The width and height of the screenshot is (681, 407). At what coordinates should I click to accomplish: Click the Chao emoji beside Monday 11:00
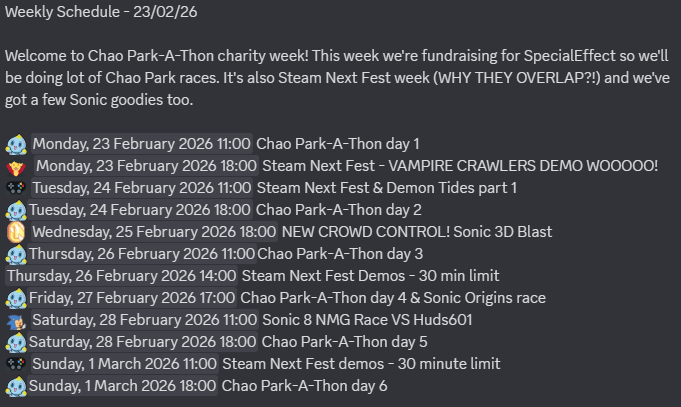coord(16,144)
